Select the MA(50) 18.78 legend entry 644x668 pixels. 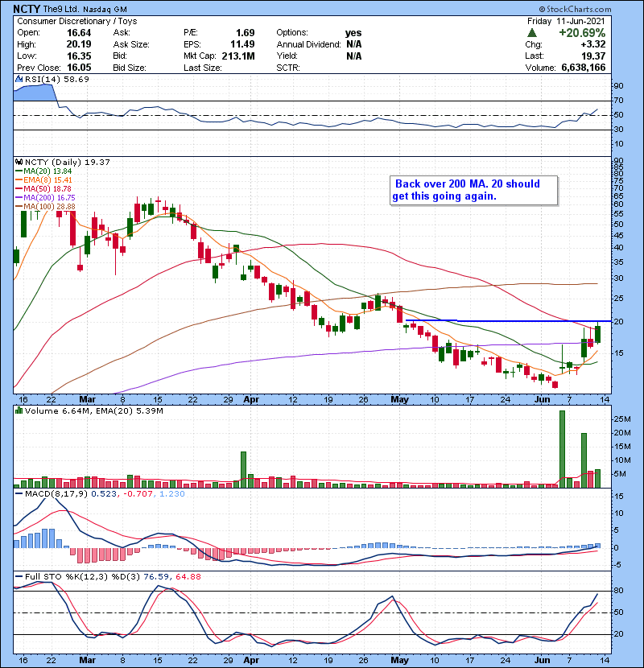click(43, 188)
